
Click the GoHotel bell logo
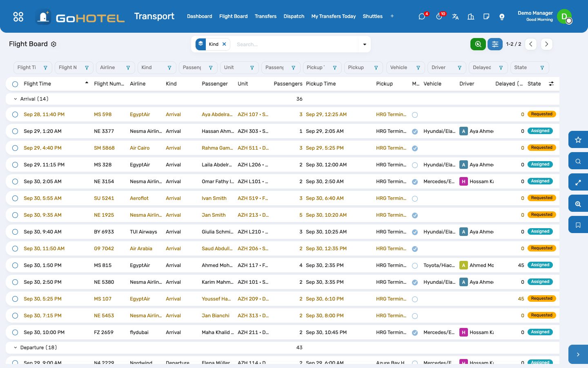pos(43,17)
